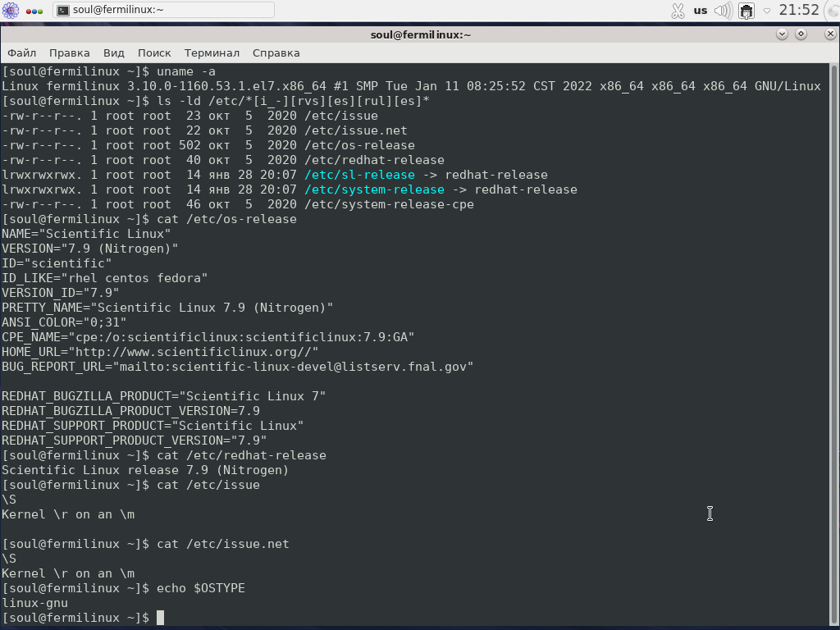Open the Файл menu
The width and height of the screenshot is (840, 630).
click(22, 53)
